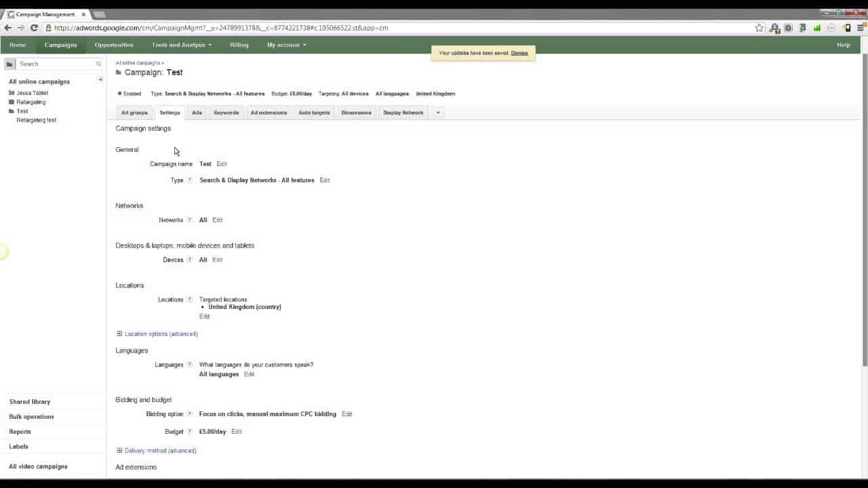Open the Campaigns menu item
The height and width of the screenshot is (488, 868).
tap(60, 45)
